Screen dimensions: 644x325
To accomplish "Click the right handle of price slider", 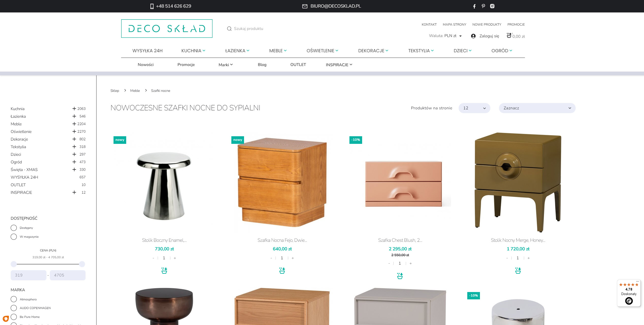I will coord(82,264).
